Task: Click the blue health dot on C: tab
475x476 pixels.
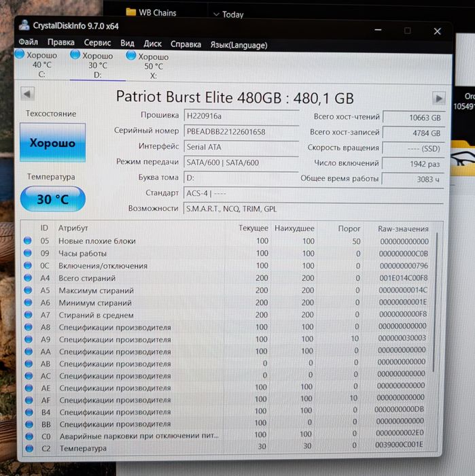Action: point(20,54)
